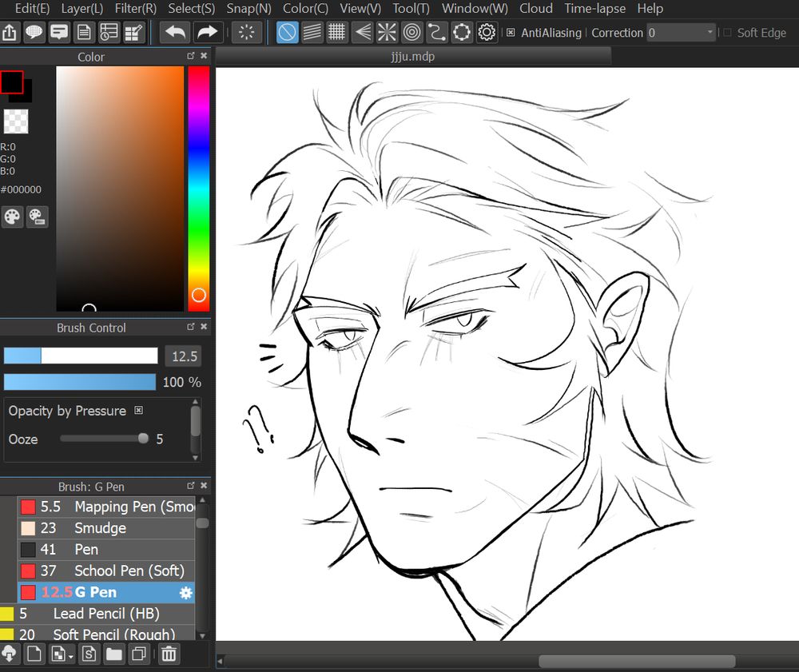Image resolution: width=799 pixels, height=672 pixels.
Task: Switch to the jjju.mdp document tab
Action: (413, 57)
